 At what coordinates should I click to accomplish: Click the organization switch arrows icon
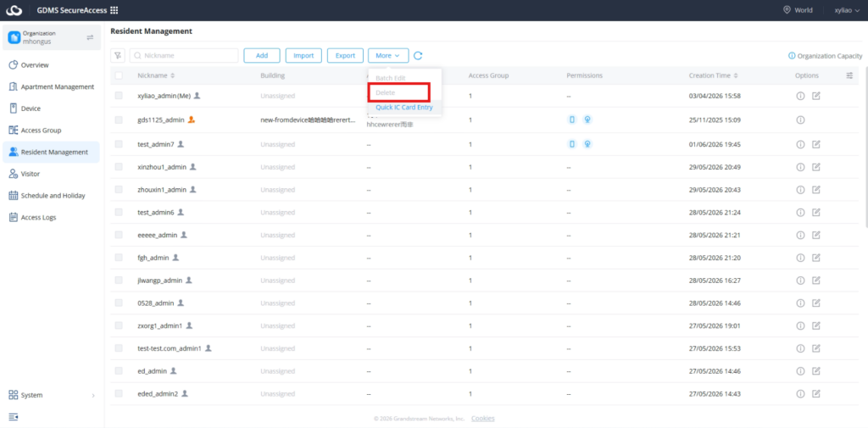coord(90,37)
